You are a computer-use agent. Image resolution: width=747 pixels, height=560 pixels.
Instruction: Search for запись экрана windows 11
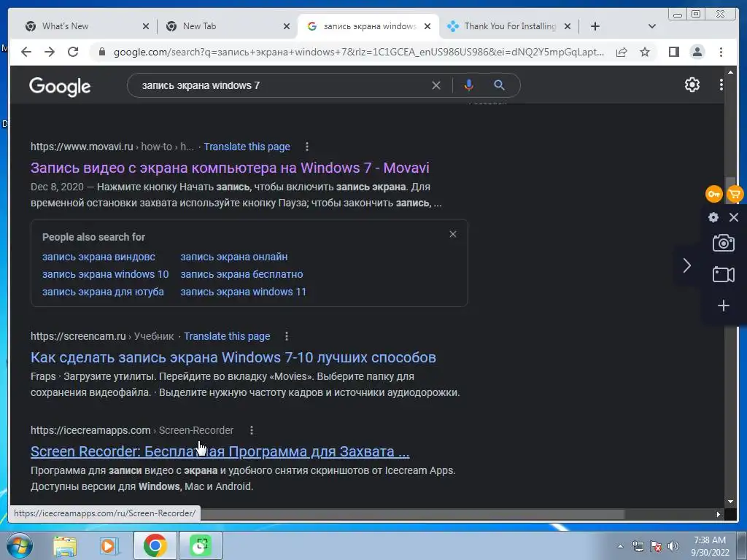pos(243,292)
